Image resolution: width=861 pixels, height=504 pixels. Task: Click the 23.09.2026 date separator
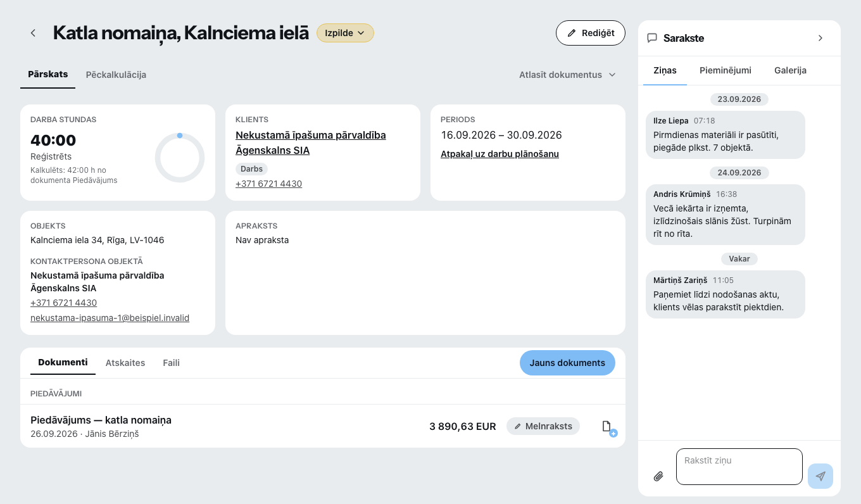click(739, 99)
